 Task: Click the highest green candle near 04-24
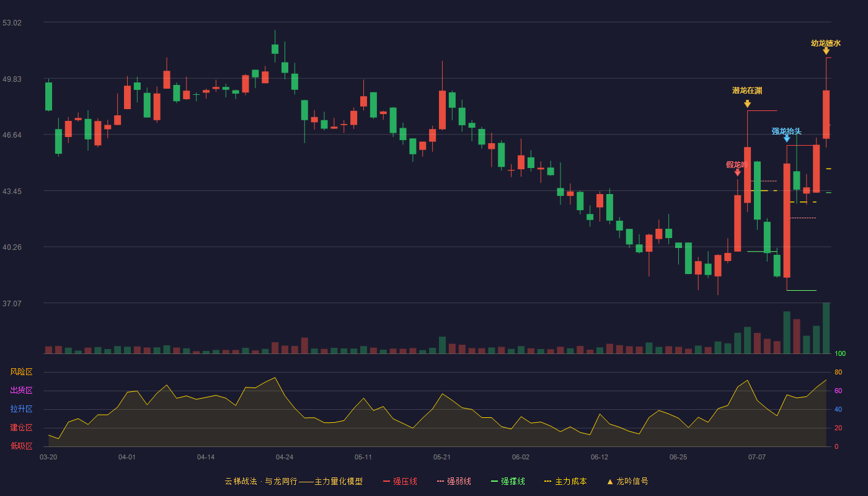point(275,49)
